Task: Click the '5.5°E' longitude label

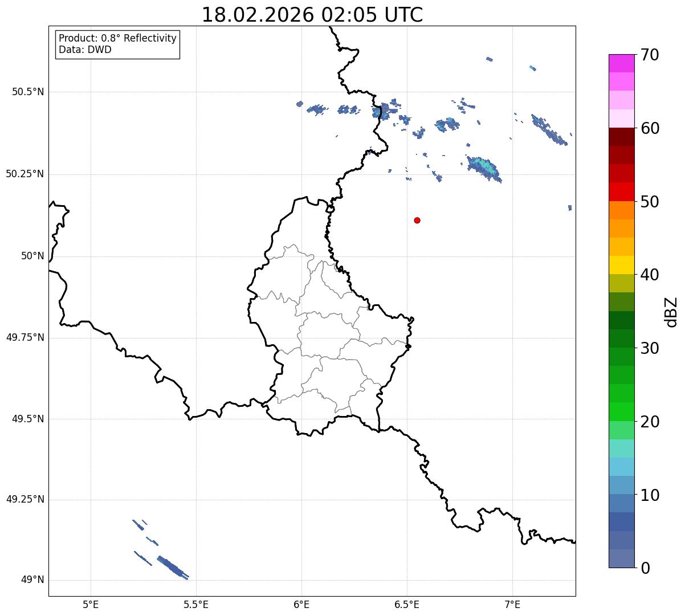Action: click(196, 604)
